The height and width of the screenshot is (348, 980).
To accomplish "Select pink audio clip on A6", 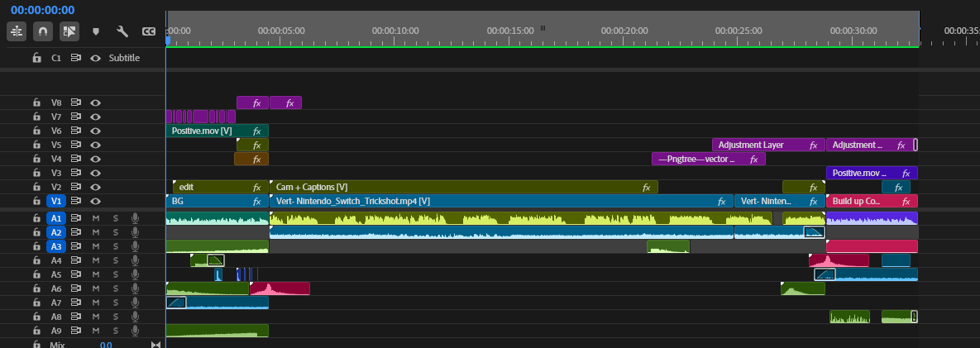I will (x=280, y=288).
